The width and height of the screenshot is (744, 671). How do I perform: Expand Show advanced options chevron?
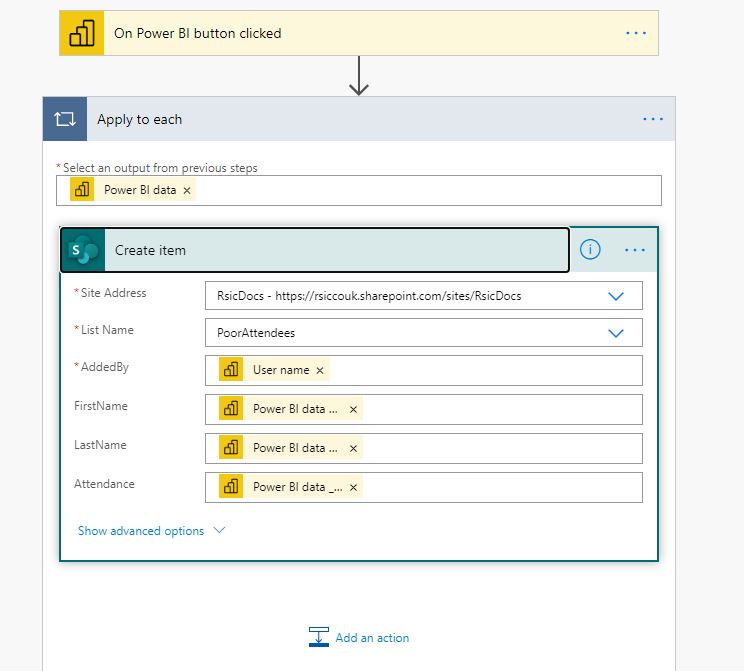pyautogui.click(x=219, y=530)
